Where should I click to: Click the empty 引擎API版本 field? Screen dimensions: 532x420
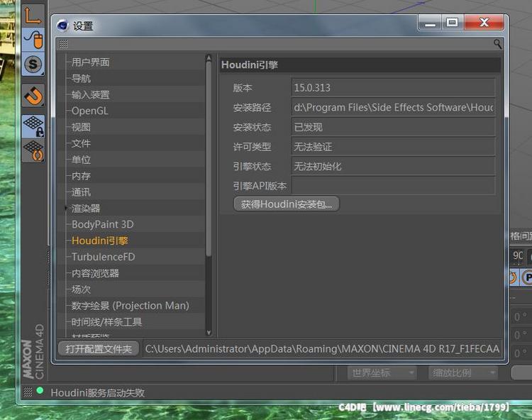tap(393, 186)
